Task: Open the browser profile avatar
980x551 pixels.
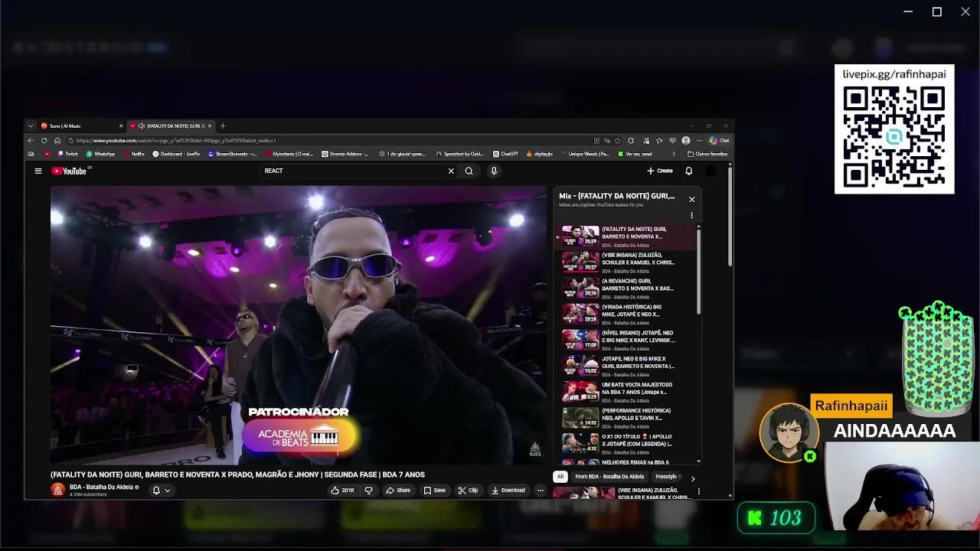Action: pyautogui.click(x=686, y=141)
